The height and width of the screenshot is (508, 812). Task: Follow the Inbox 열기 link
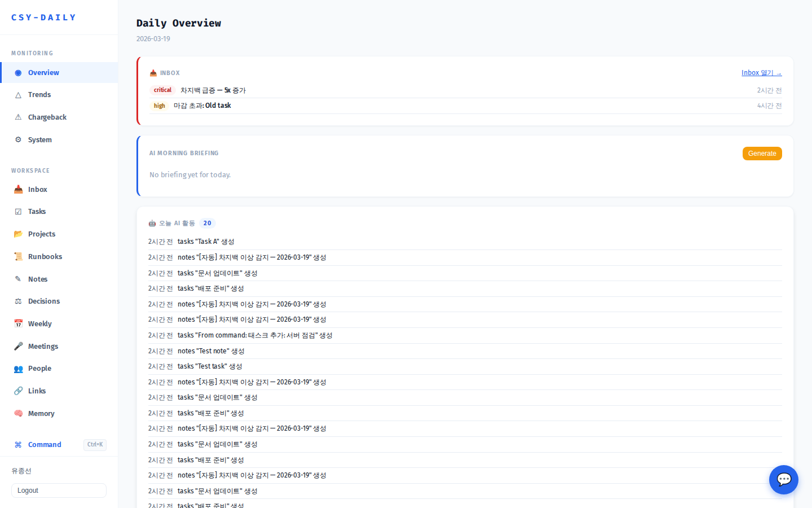click(x=761, y=73)
